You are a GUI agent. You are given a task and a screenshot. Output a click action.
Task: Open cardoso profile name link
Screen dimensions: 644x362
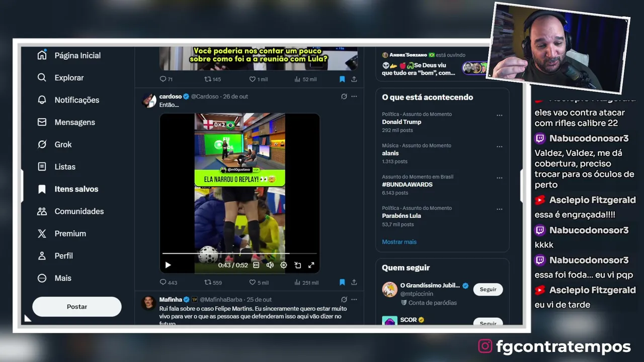[171, 97]
